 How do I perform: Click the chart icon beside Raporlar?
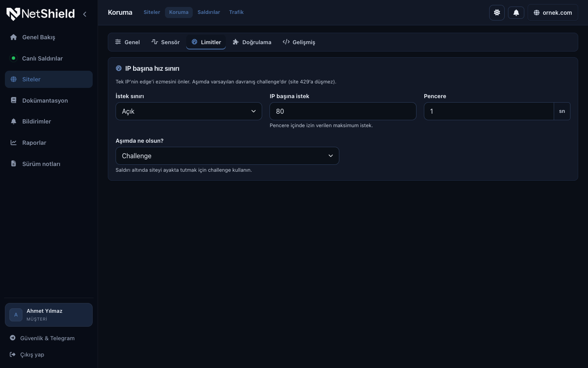tap(13, 143)
